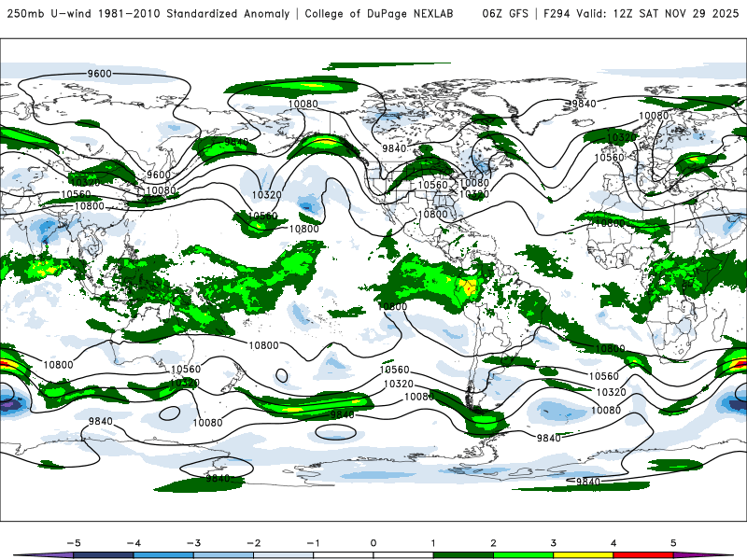Click the red swatch between 4 and 5
The width and height of the screenshot is (747, 560).
(643, 555)
